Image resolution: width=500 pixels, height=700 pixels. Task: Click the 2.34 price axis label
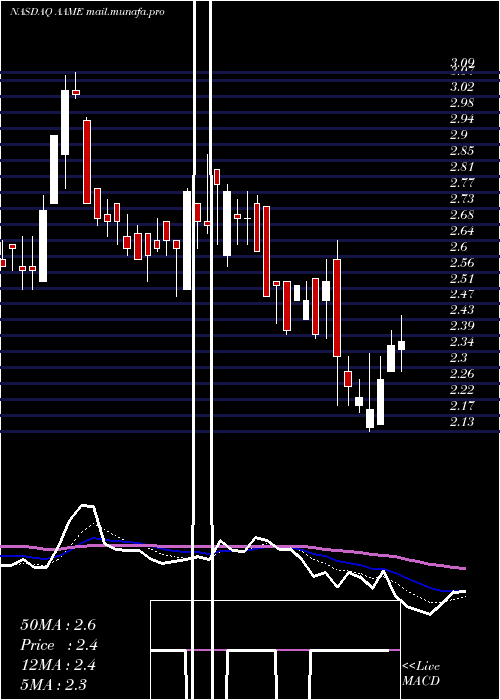pos(462,342)
